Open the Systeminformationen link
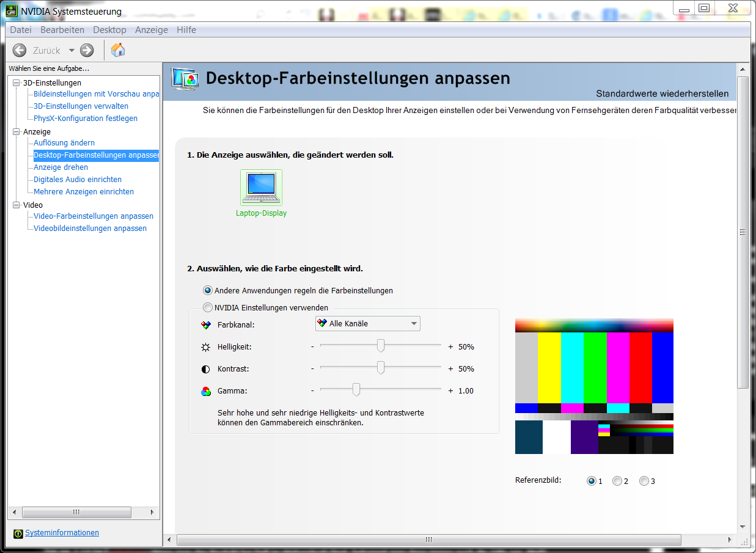 point(62,533)
